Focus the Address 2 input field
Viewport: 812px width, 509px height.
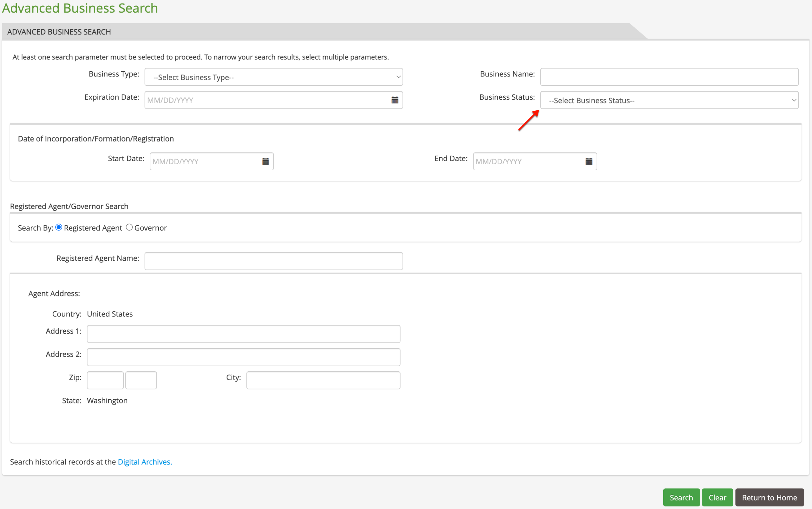[x=243, y=357]
